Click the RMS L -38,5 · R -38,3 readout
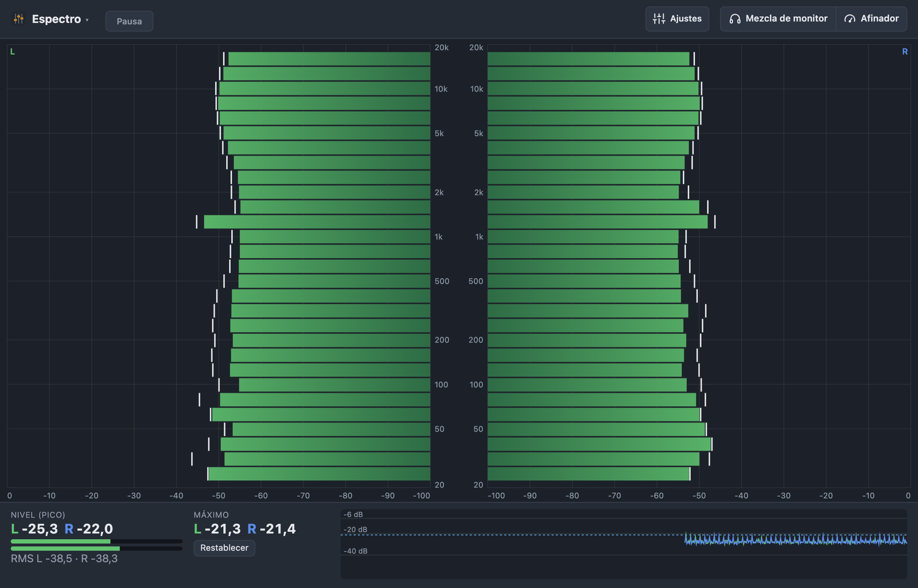This screenshot has height=588, width=918. click(64, 558)
